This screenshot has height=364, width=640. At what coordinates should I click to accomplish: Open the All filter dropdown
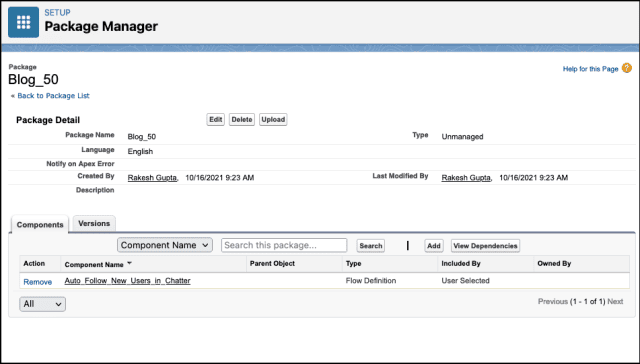tap(42, 304)
